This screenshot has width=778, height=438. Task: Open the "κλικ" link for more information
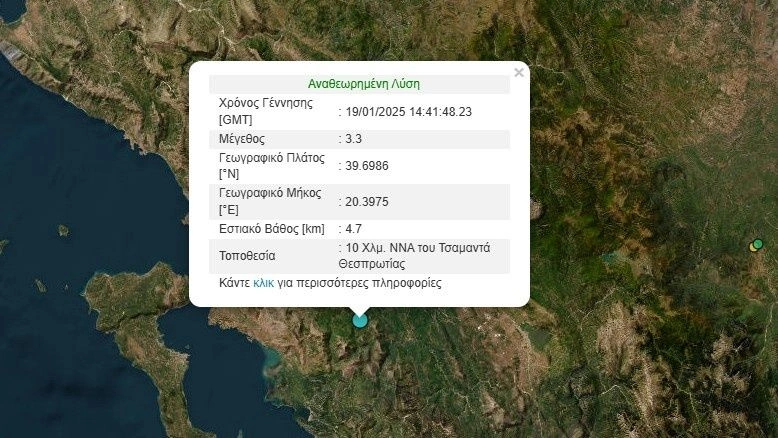point(263,283)
